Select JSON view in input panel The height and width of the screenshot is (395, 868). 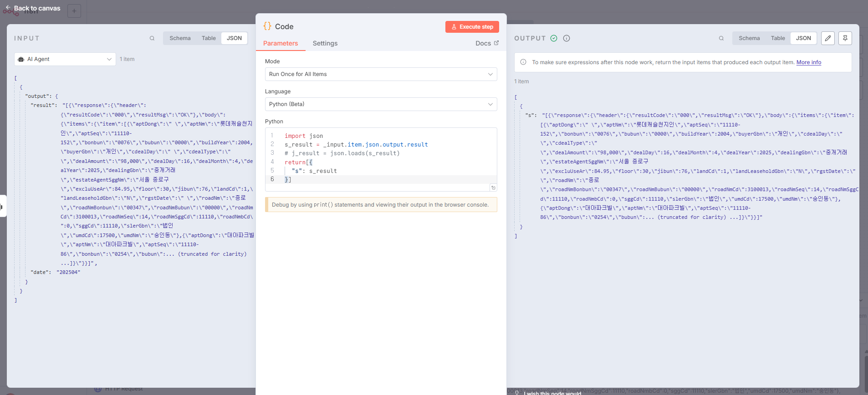coord(234,38)
